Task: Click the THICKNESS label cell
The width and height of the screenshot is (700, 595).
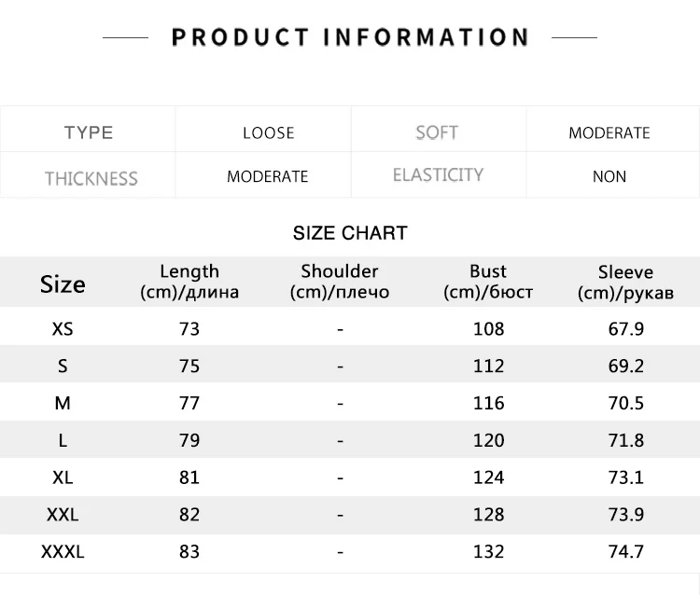Action: [x=91, y=178]
